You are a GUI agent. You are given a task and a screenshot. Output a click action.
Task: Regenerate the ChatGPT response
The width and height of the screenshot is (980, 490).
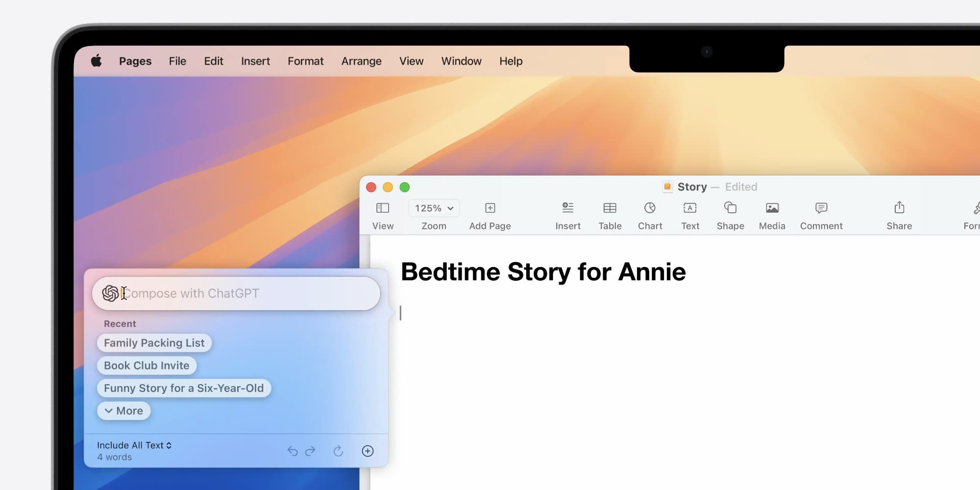click(x=338, y=451)
